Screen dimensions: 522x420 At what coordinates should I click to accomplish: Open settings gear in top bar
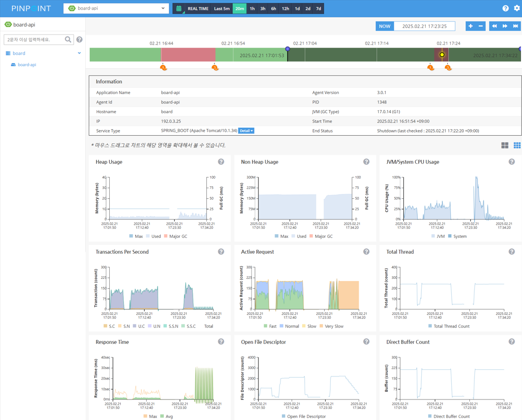click(x=516, y=9)
